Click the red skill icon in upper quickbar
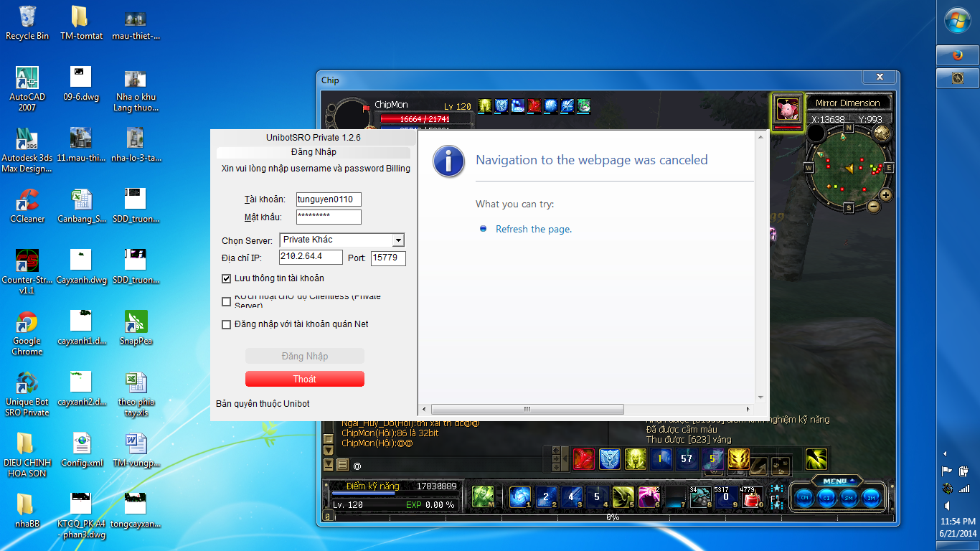 583,458
